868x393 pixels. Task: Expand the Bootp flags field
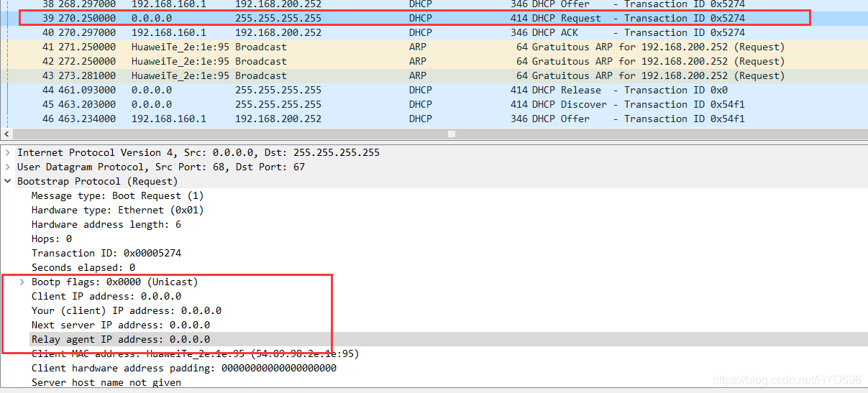coord(22,282)
